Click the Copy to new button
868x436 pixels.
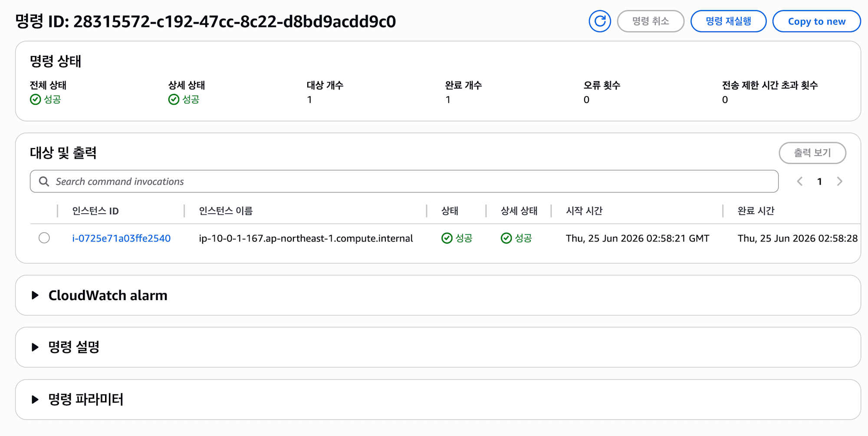pyautogui.click(x=816, y=21)
